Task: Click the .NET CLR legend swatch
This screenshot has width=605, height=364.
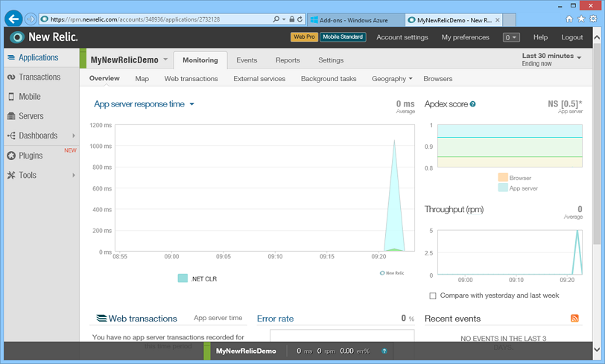Action: (x=183, y=278)
